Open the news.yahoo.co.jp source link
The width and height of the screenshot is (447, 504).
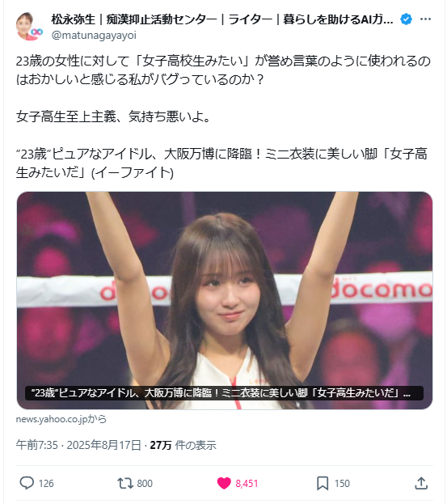(x=61, y=419)
